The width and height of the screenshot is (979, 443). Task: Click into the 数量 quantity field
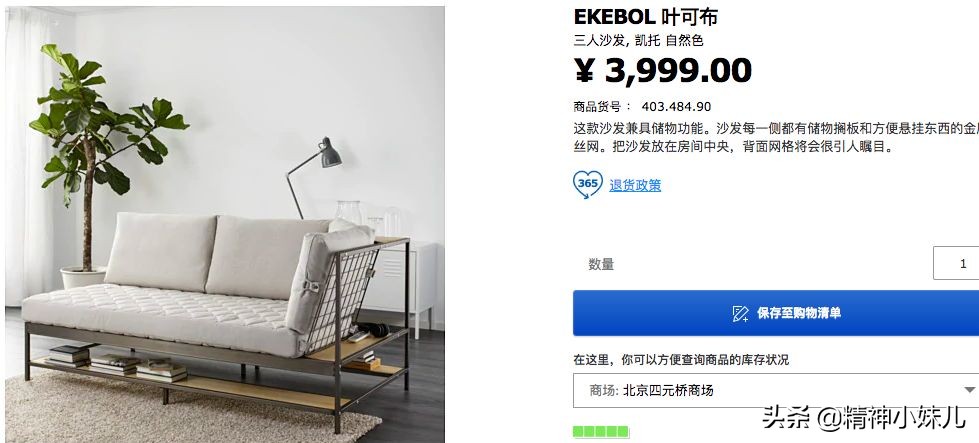click(956, 263)
